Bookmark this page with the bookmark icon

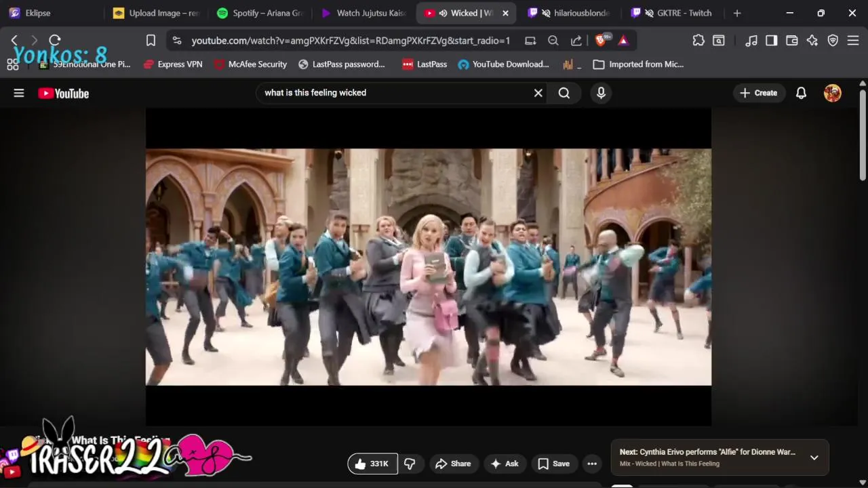pyautogui.click(x=151, y=41)
